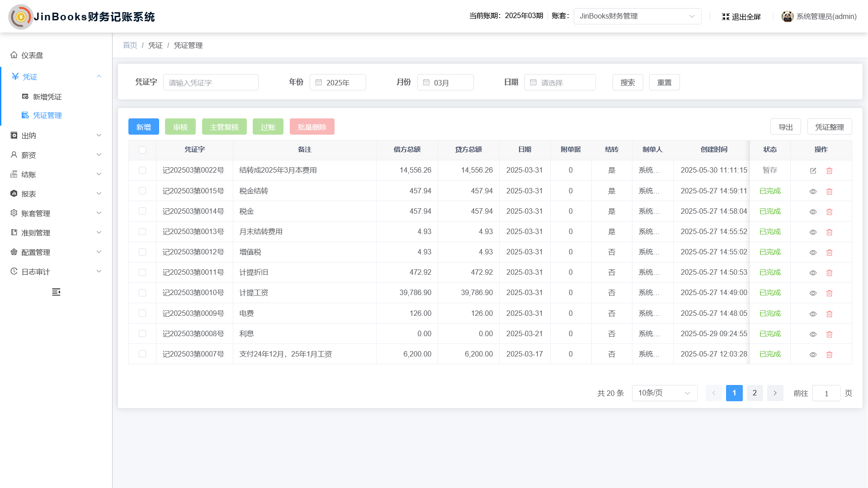This screenshot has width=868, height=488.
Task: Go to page 2 of results
Action: point(755,393)
